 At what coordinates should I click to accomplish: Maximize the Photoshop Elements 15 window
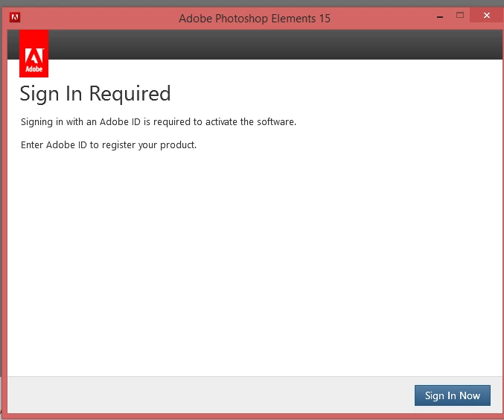tap(460, 15)
